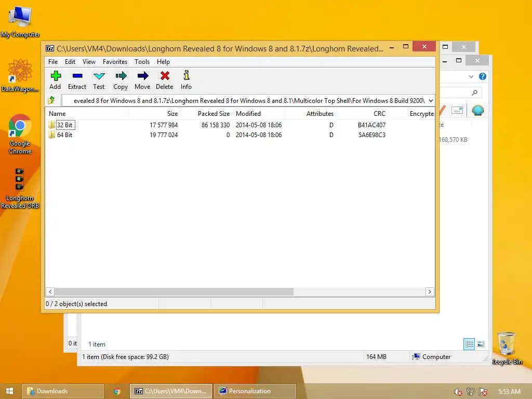The height and width of the screenshot is (399, 532).
Task: Select the 64 Bit folder icon
Action: (x=51, y=135)
